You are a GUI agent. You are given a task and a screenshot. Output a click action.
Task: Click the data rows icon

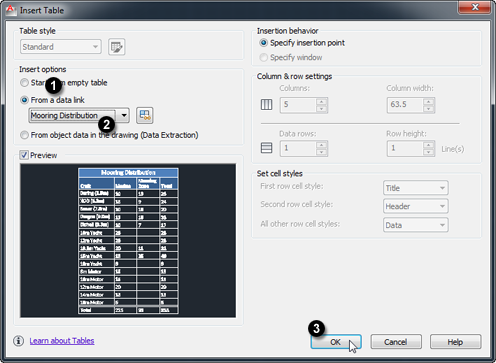pos(266,148)
